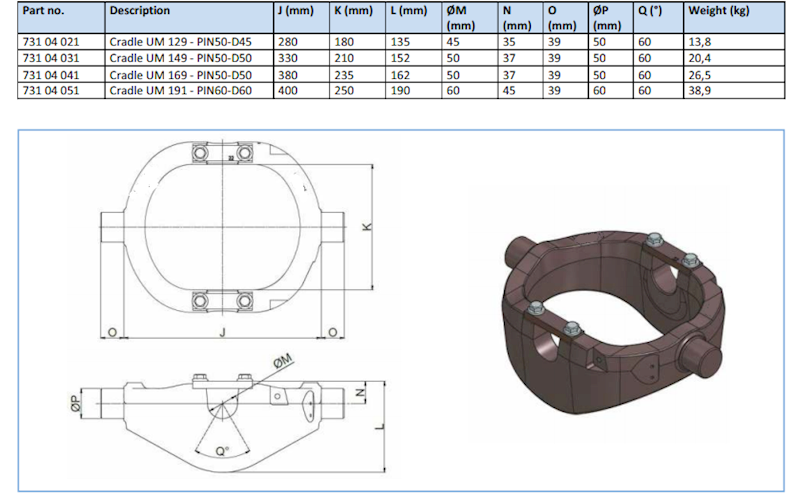Select the 'Q (°)' column header

[x=659, y=18]
